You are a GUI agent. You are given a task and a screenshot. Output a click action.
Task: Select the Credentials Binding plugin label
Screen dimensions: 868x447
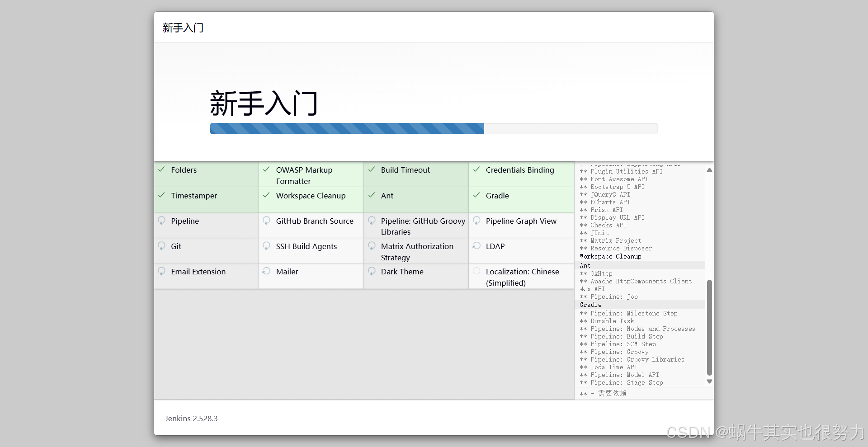(x=520, y=170)
